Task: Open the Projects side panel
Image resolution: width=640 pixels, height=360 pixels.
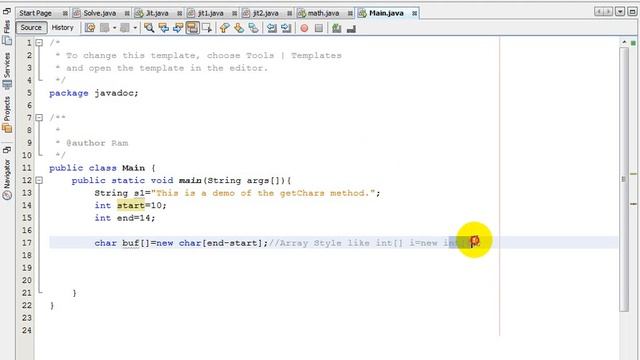Action: (x=7, y=115)
